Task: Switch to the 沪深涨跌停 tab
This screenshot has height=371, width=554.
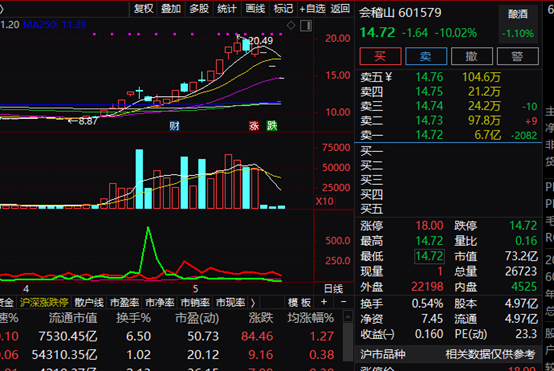Action: coord(44,303)
